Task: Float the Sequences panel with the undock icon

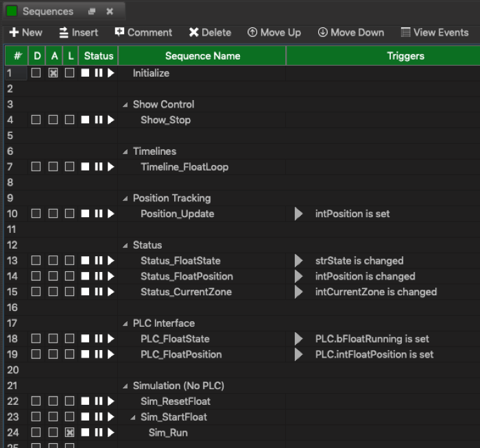Action: pos(91,12)
